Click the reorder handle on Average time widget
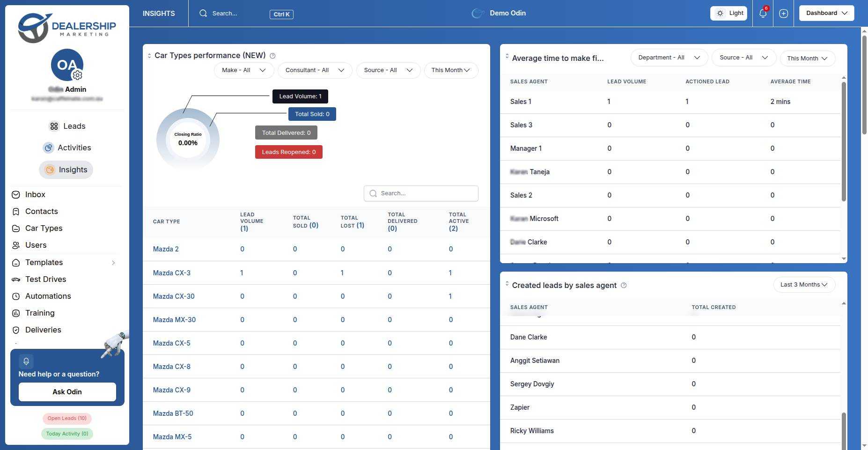This screenshot has height=450, width=868. pos(507,56)
